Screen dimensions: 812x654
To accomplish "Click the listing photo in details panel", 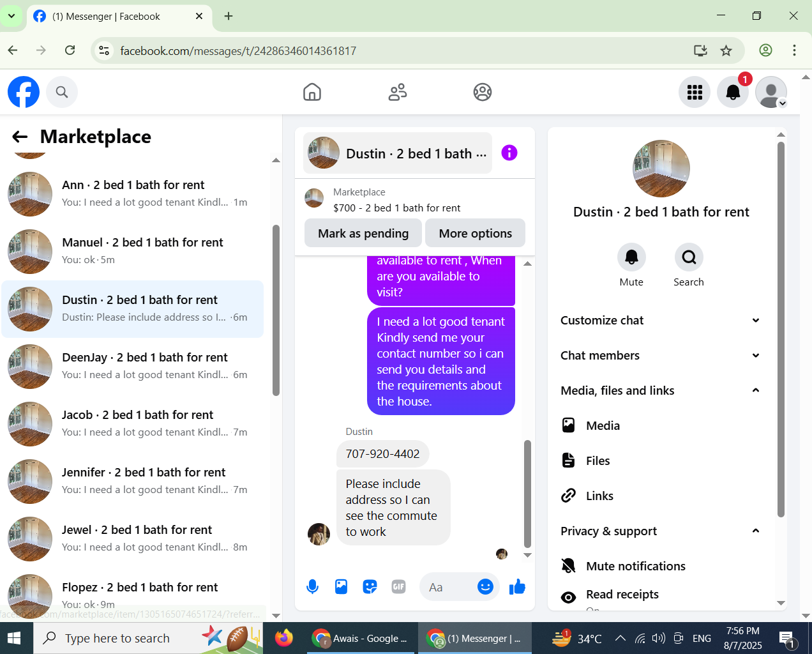I will pos(661,169).
